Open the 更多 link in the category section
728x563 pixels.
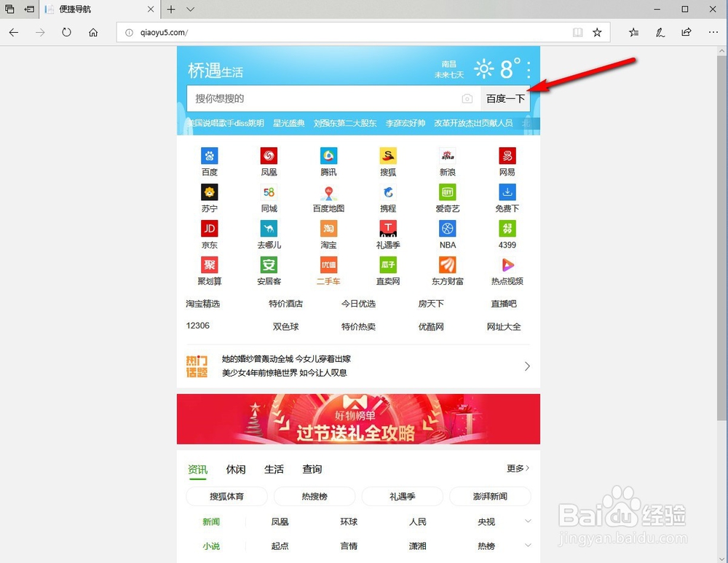518,468
